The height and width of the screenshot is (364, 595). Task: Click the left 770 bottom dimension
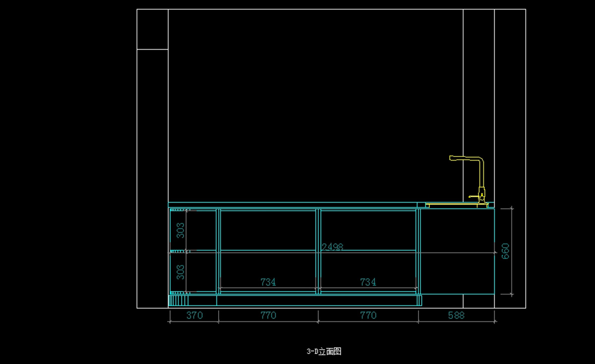pyautogui.click(x=268, y=315)
